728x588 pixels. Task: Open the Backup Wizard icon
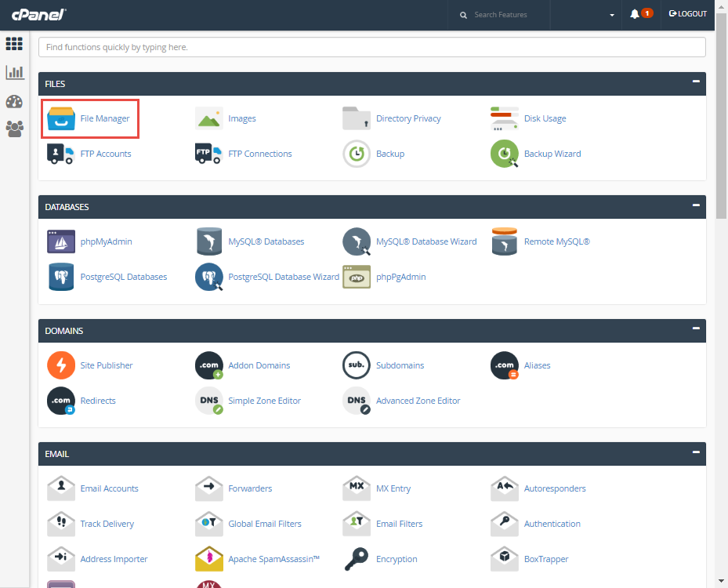pos(505,154)
